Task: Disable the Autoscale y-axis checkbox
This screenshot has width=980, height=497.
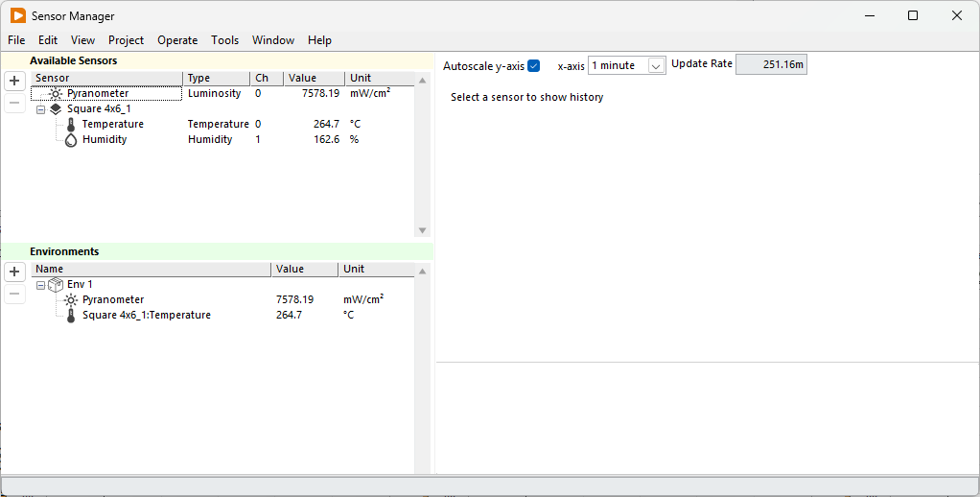Action: 534,66
